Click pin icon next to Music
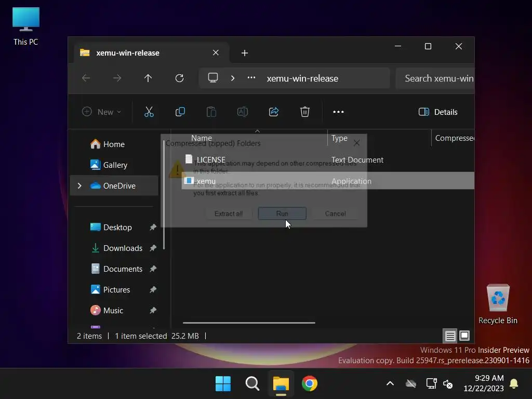532x399 pixels. pos(153,310)
